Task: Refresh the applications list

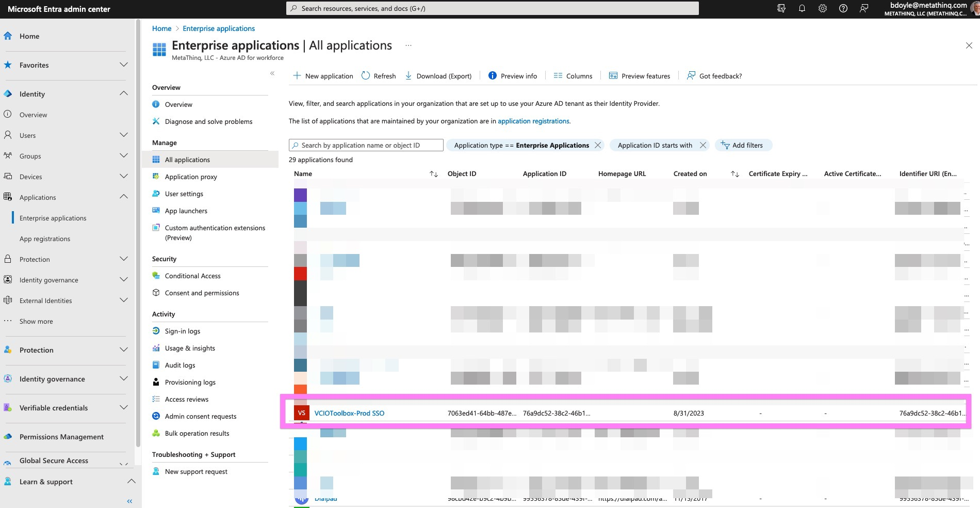Action: click(x=379, y=76)
